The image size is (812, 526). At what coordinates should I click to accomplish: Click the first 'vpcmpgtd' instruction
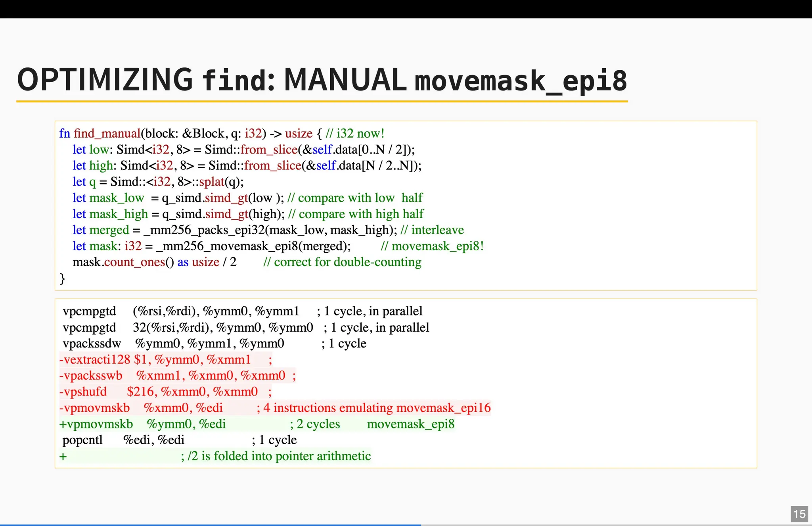(x=90, y=311)
